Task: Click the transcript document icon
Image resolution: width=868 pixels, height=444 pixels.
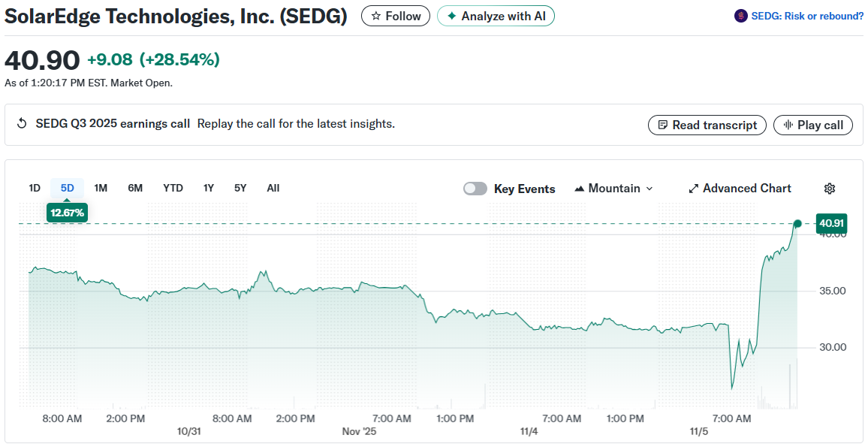Action: (663, 125)
